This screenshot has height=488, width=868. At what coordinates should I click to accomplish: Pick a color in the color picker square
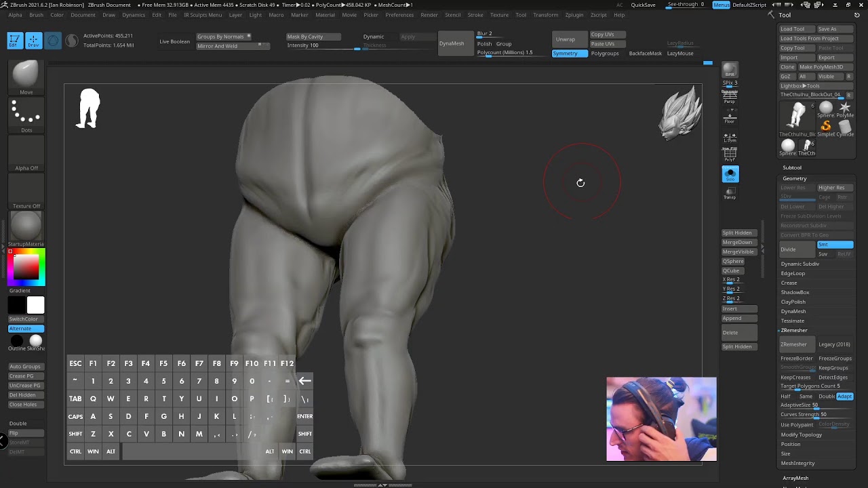click(x=26, y=266)
